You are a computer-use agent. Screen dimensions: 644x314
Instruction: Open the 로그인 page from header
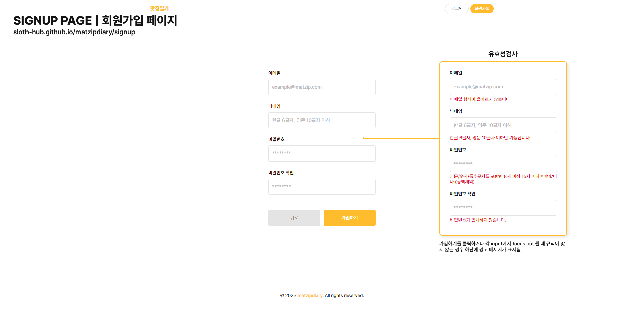[457, 9]
